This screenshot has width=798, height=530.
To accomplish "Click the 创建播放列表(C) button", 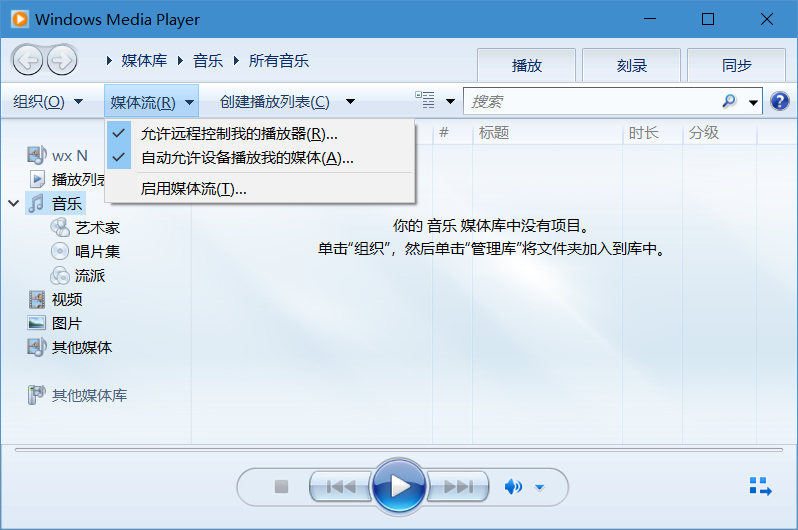I will coord(275,101).
